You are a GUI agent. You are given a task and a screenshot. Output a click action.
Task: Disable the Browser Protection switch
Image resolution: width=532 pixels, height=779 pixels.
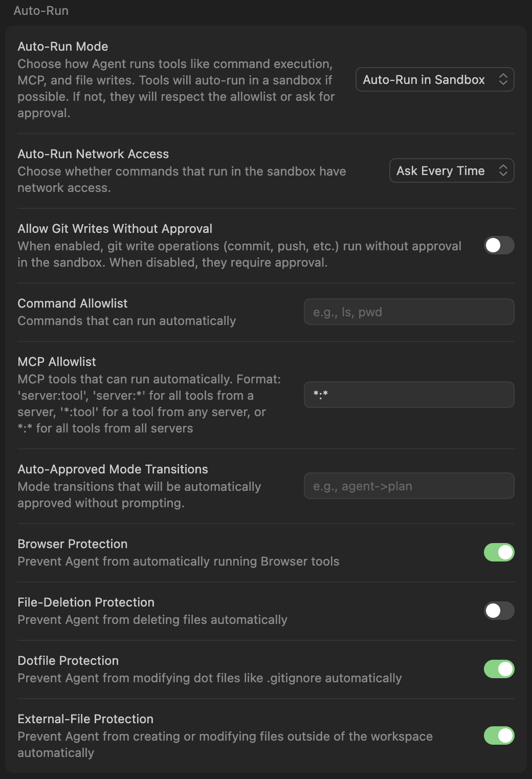(x=499, y=552)
